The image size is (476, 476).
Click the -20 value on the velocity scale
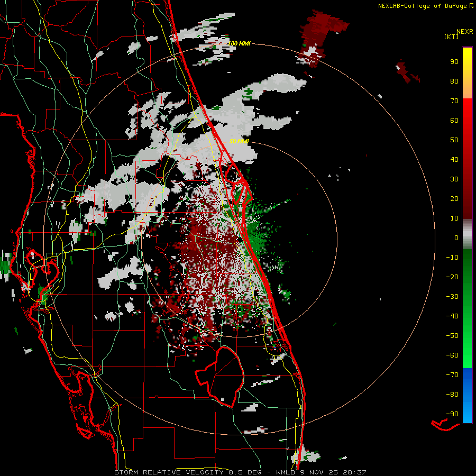pos(452,277)
